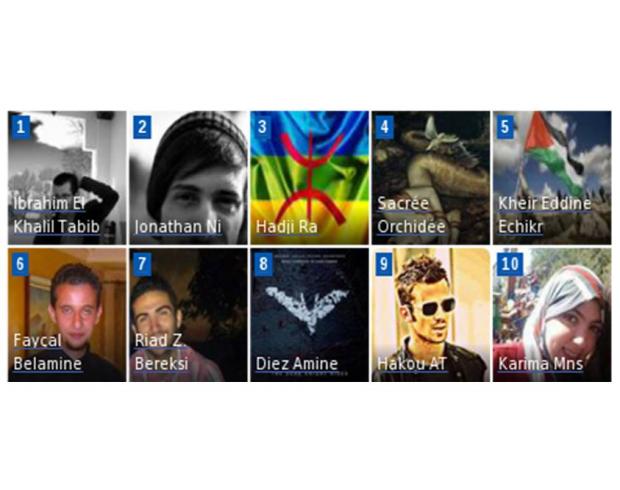Open the Riad Z. Bereksi link
Screen dimensions: 620x490
coord(161,352)
